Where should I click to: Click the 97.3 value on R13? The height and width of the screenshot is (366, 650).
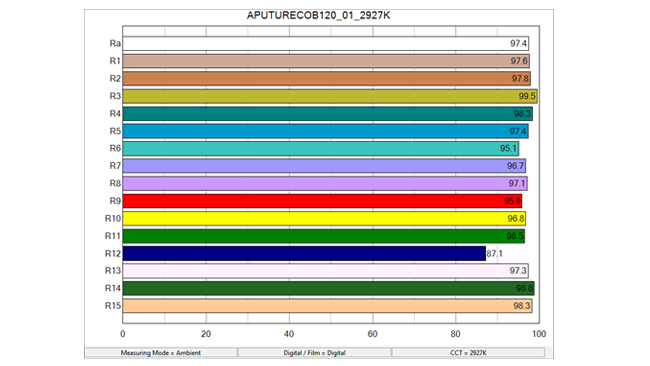(x=518, y=271)
